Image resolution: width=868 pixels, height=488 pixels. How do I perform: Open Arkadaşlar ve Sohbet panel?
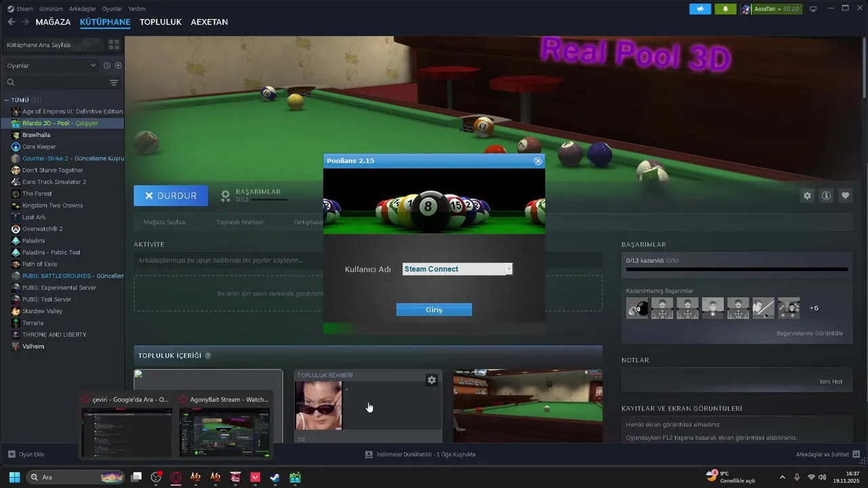(x=828, y=454)
